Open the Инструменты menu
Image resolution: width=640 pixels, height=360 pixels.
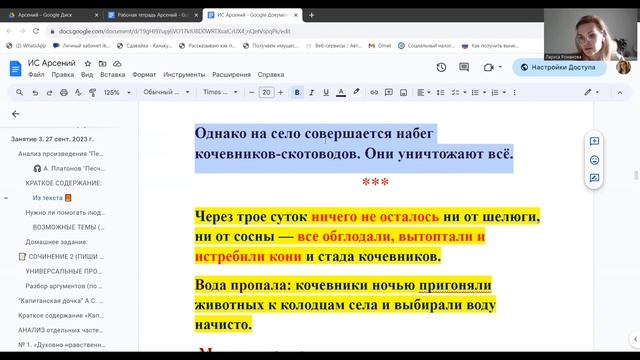pos(184,75)
